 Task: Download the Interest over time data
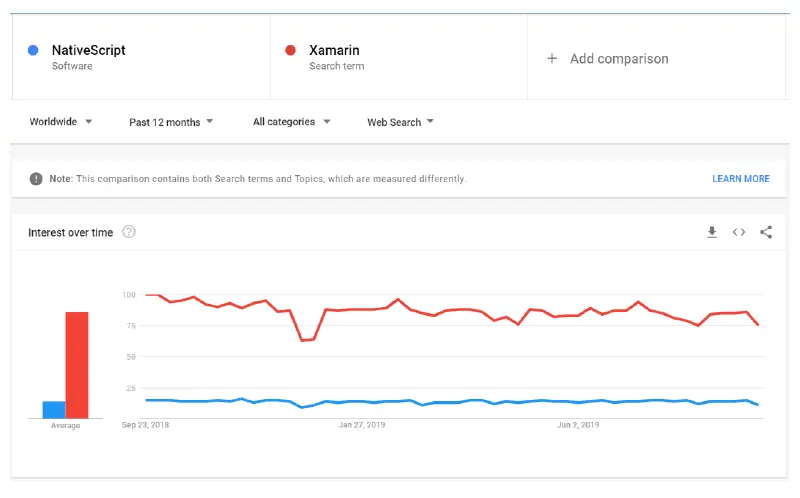click(x=712, y=232)
